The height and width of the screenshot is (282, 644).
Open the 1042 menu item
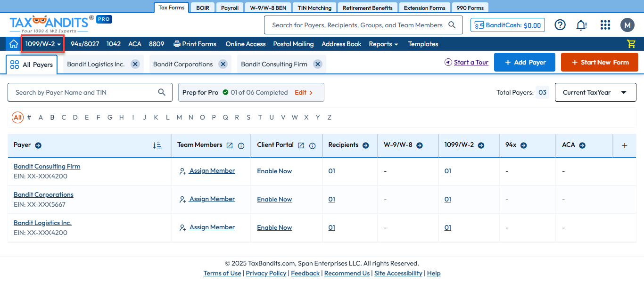(114, 44)
